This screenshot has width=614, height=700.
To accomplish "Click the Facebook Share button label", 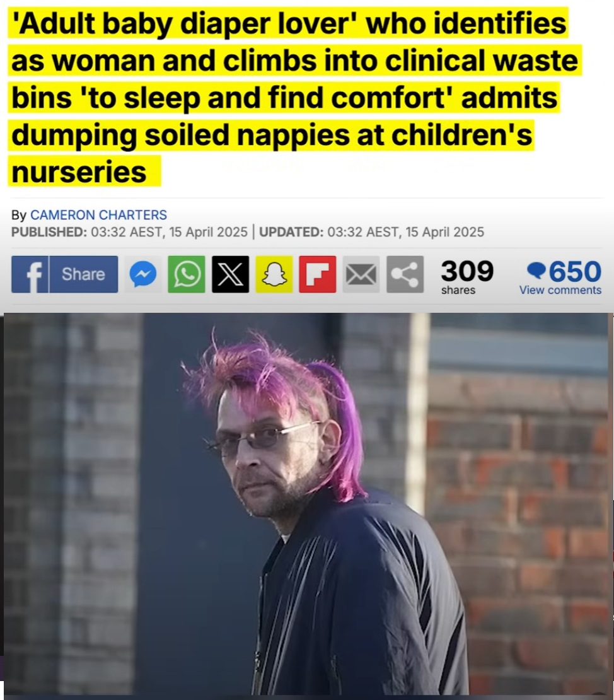I will pos(83,274).
